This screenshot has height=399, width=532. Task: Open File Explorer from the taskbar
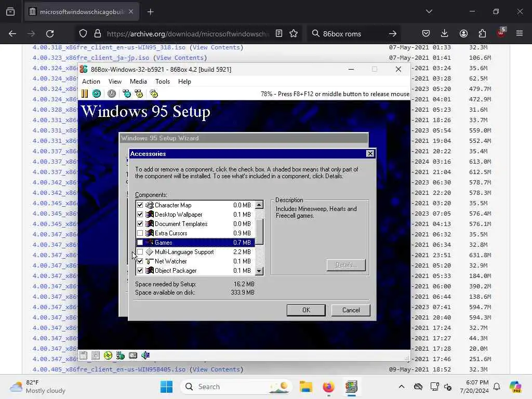(x=305, y=387)
